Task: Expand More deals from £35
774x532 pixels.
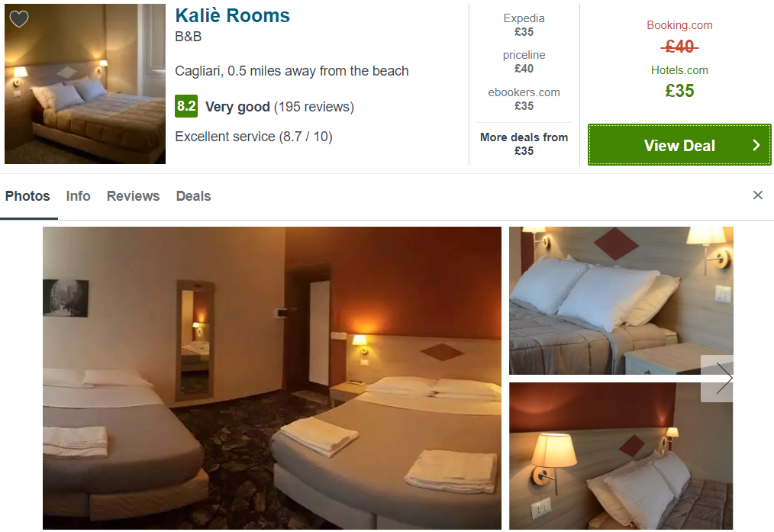Action: 524,144
